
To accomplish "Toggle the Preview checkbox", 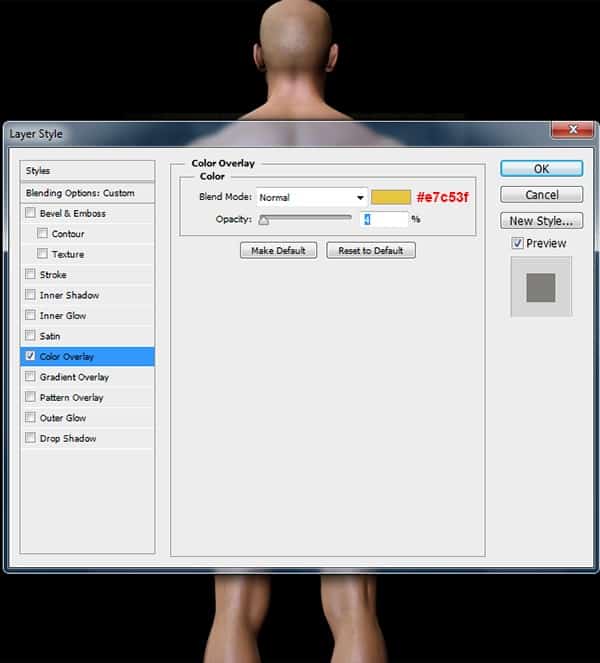I will 517,243.
